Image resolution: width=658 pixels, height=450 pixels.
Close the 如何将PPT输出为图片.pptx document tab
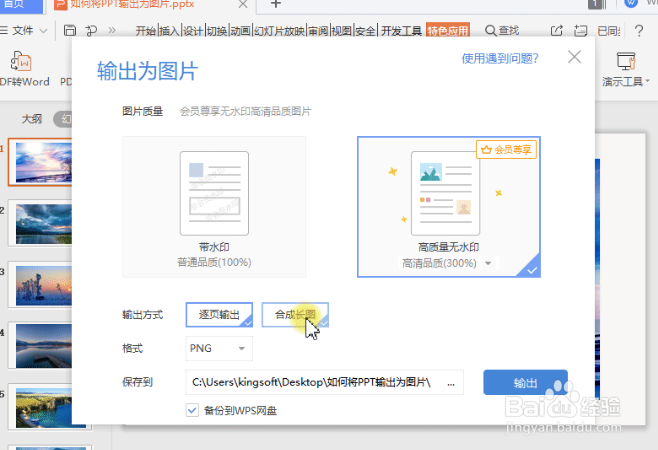click(243, 4)
